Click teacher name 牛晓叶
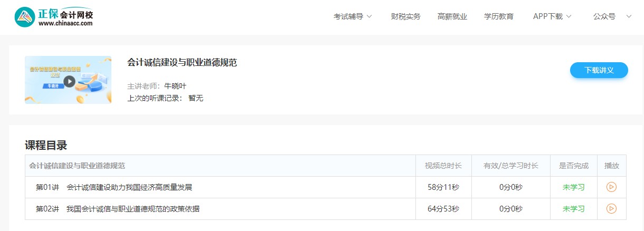The width and height of the screenshot is (644, 231). point(175,86)
